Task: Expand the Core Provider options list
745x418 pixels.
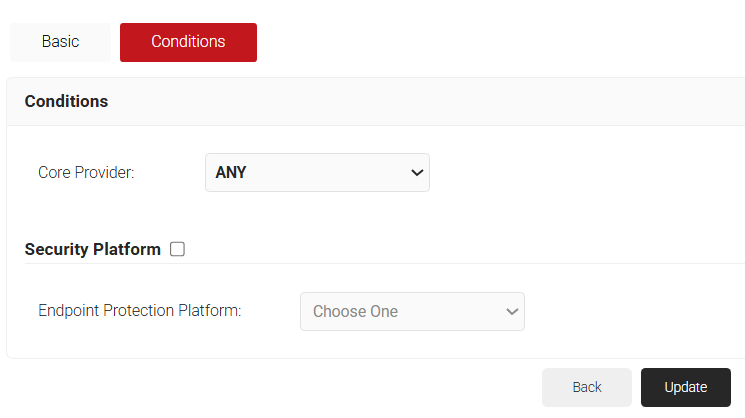Action: pos(317,172)
